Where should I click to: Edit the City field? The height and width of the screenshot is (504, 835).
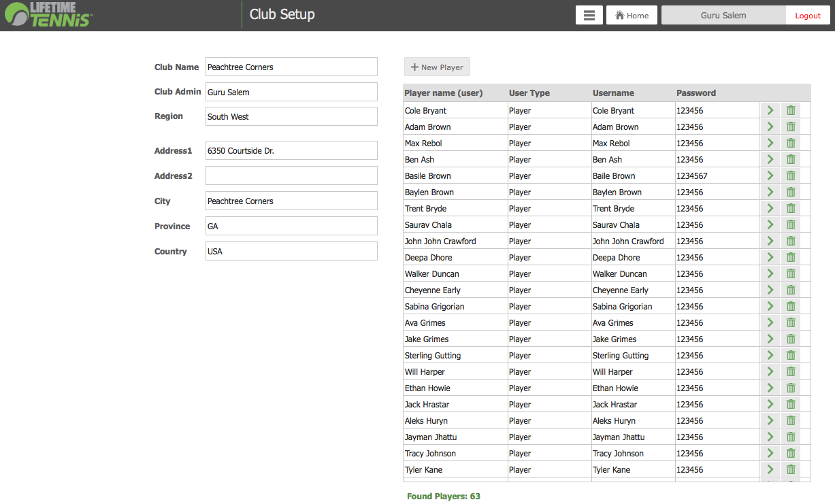pos(291,201)
